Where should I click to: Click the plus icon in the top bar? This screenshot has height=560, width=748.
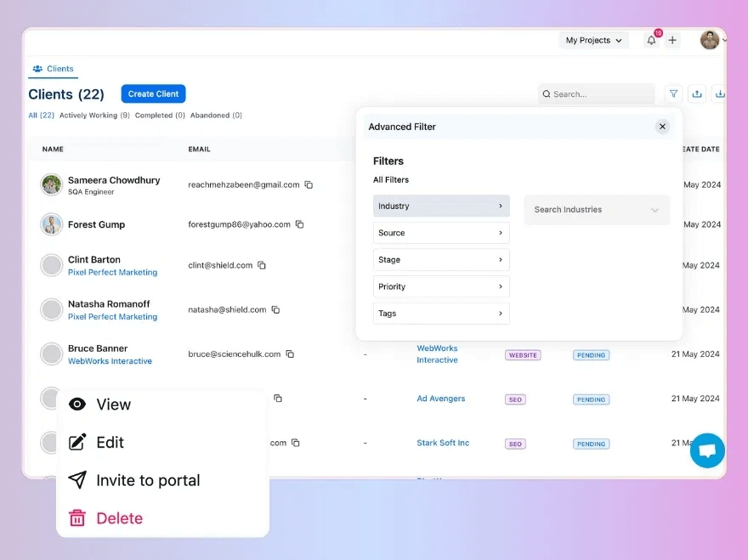click(x=672, y=41)
